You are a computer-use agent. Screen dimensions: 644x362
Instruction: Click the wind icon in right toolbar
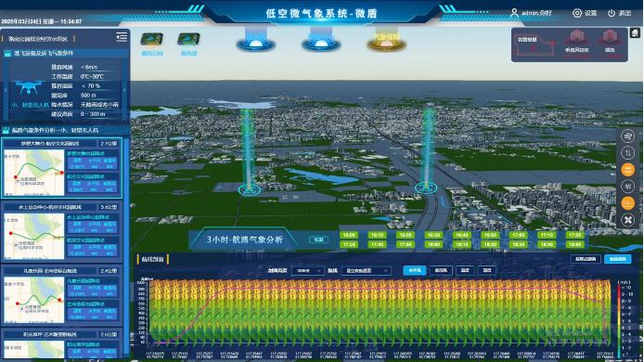tap(627, 136)
